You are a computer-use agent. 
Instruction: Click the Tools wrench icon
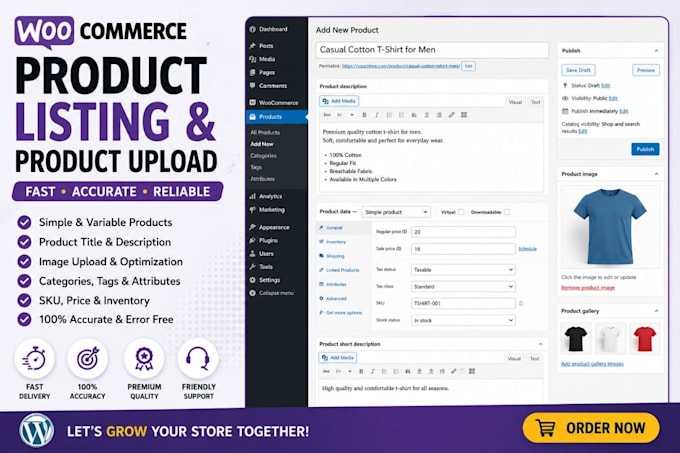252,267
